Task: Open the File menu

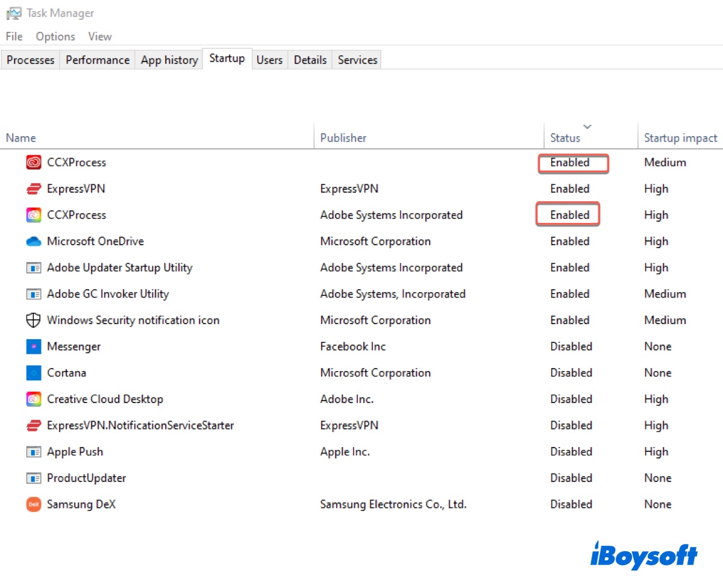Action: [x=14, y=37]
